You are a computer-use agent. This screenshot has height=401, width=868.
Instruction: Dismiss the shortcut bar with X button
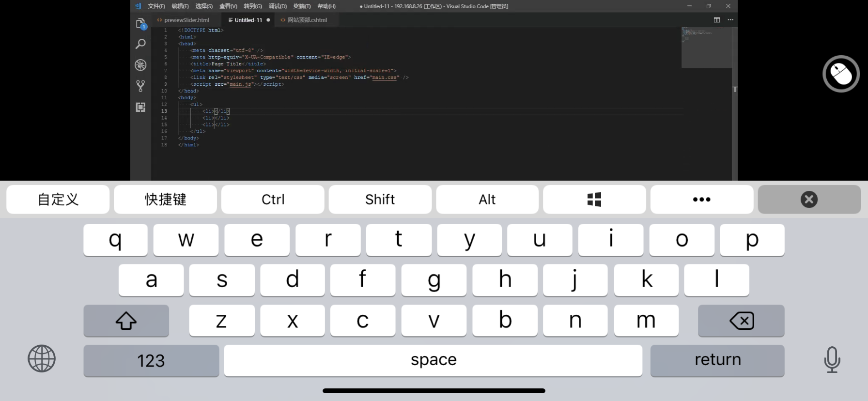click(x=809, y=199)
